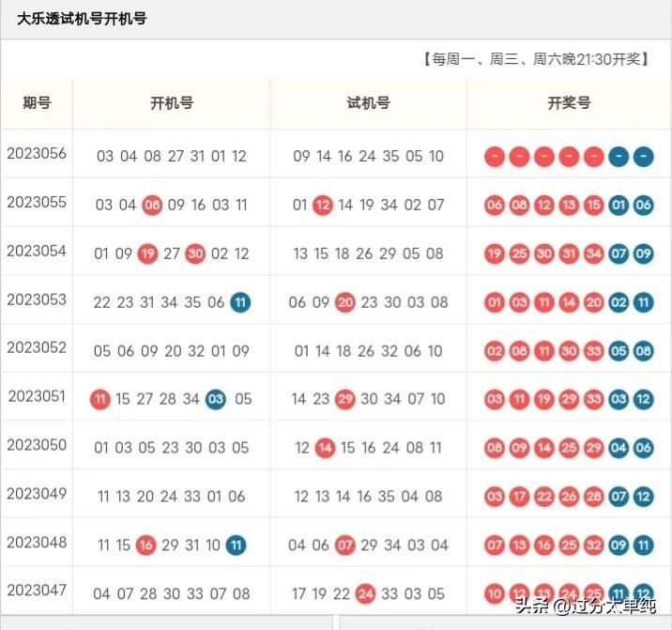672x630 pixels.
Task: Click blue ball 09 in 2023048 开奖号
Action: pyautogui.click(x=619, y=545)
